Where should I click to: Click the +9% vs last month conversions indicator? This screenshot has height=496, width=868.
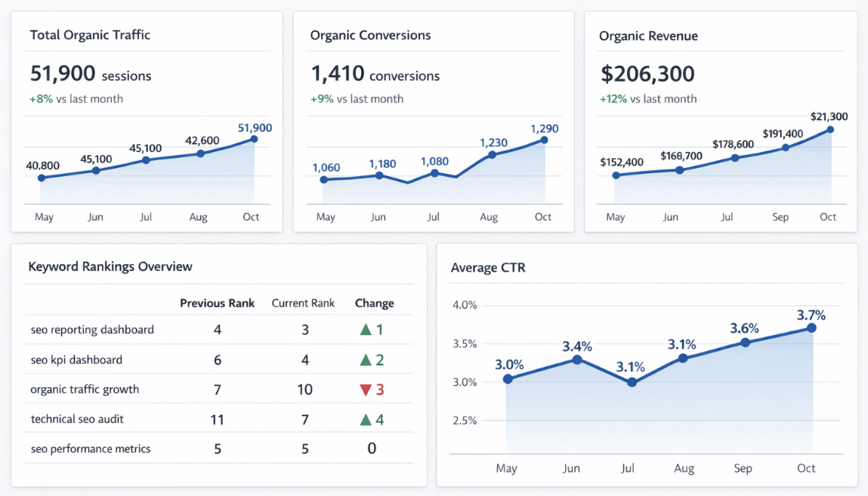click(357, 98)
